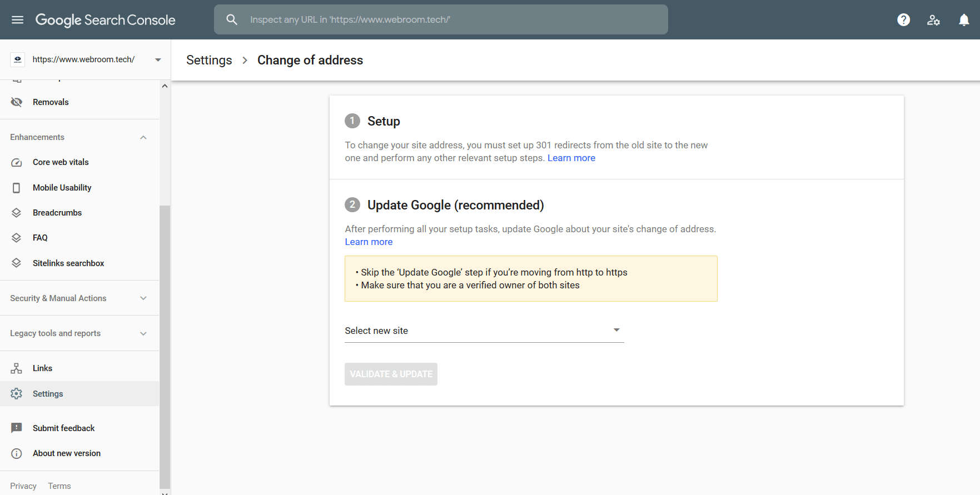Click Learn more under Setup
The image size is (980, 495).
[571, 158]
